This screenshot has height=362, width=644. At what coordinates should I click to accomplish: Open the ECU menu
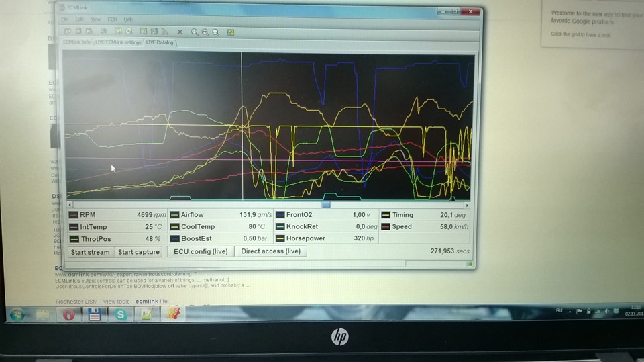[x=112, y=19]
